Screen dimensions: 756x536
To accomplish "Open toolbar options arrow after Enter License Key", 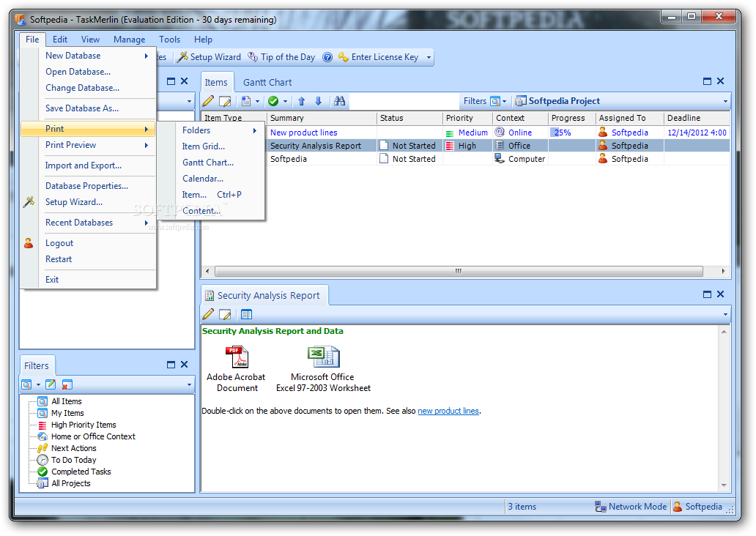I will [429, 57].
